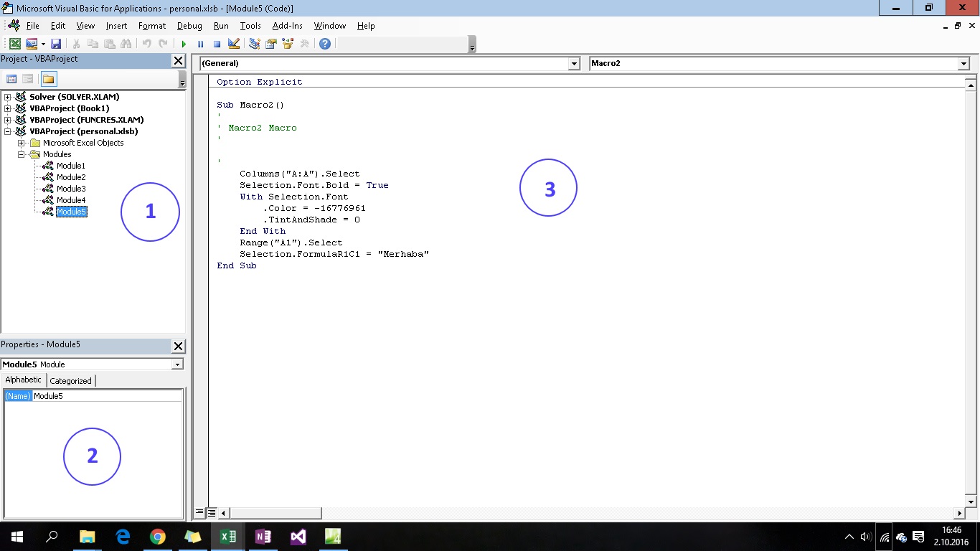Screen dimensions: 980x551
Task: Open the Insert UserForm dropdown arrow
Action: click(43, 44)
